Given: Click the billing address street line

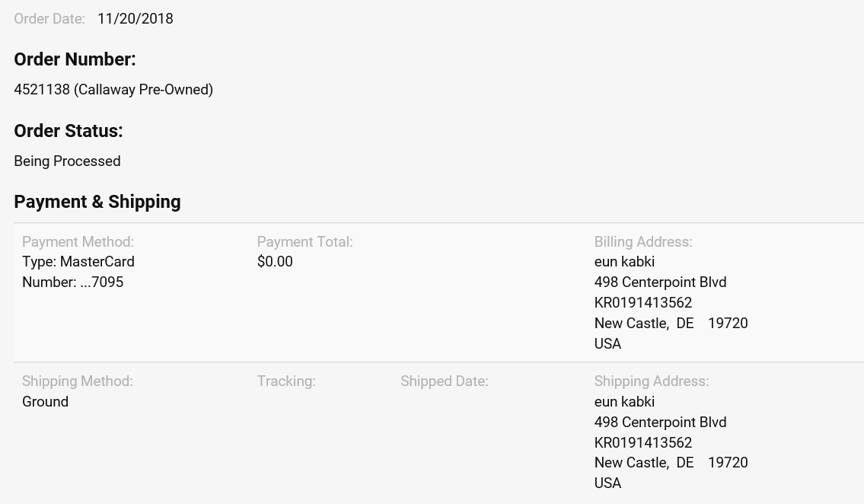Looking at the screenshot, I should pos(660,282).
